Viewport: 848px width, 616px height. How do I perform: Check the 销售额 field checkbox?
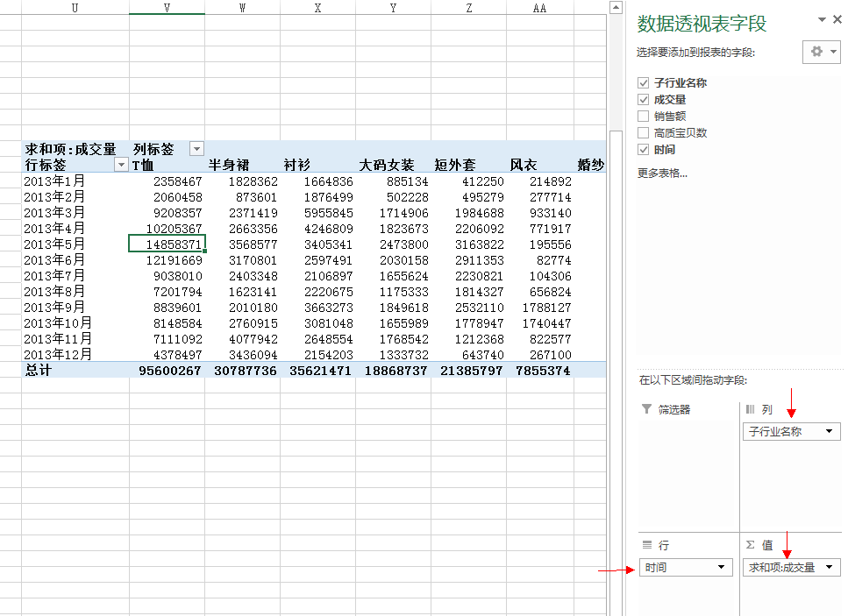tap(643, 117)
